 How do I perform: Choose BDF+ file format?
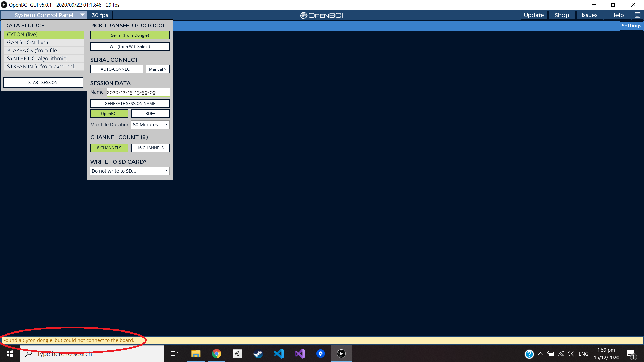click(x=151, y=114)
